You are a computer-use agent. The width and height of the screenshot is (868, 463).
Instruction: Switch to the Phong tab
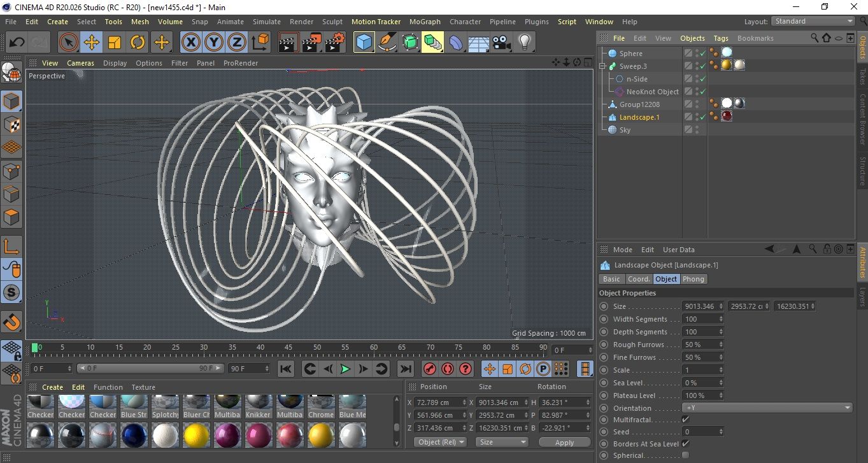[x=693, y=279]
